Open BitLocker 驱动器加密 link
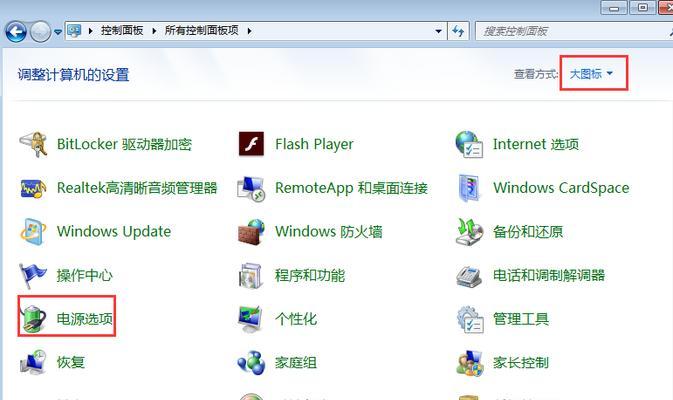673x400 pixels. click(124, 144)
